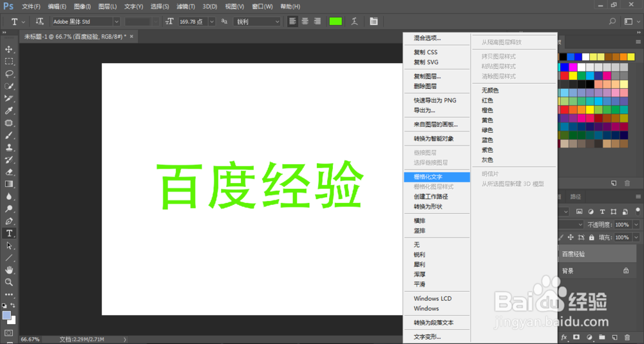The image size is (644, 344).
Task: Switch to the 路径 panel tab
Action: click(575, 197)
